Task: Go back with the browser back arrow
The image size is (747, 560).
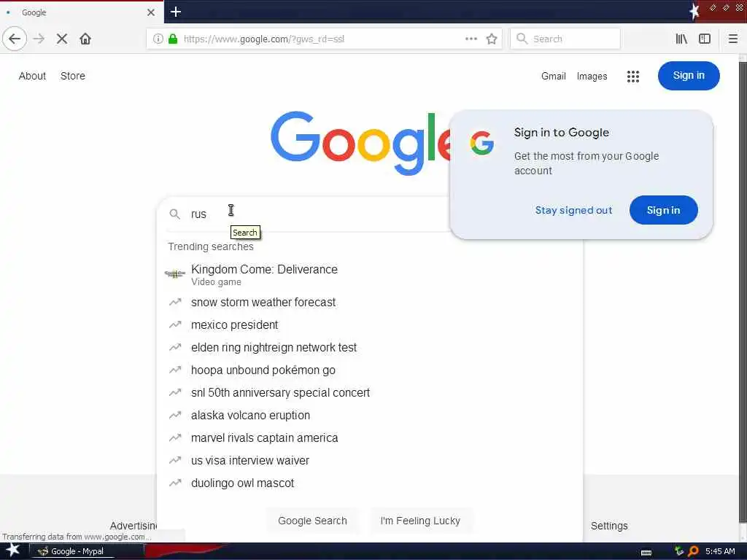Action: coord(15,39)
